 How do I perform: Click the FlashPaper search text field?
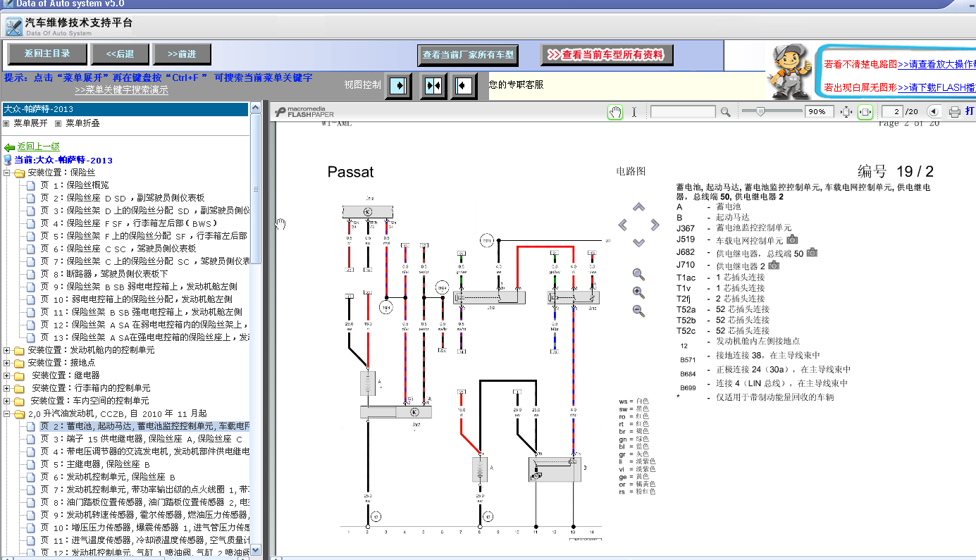click(x=684, y=112)
